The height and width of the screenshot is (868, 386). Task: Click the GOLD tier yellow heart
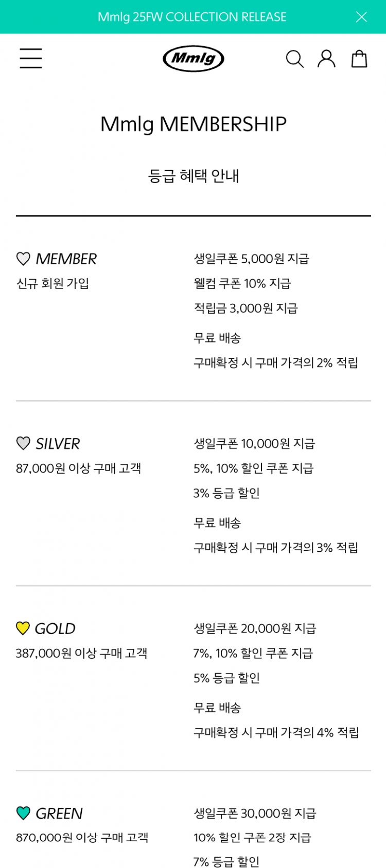tap(23, 628)
